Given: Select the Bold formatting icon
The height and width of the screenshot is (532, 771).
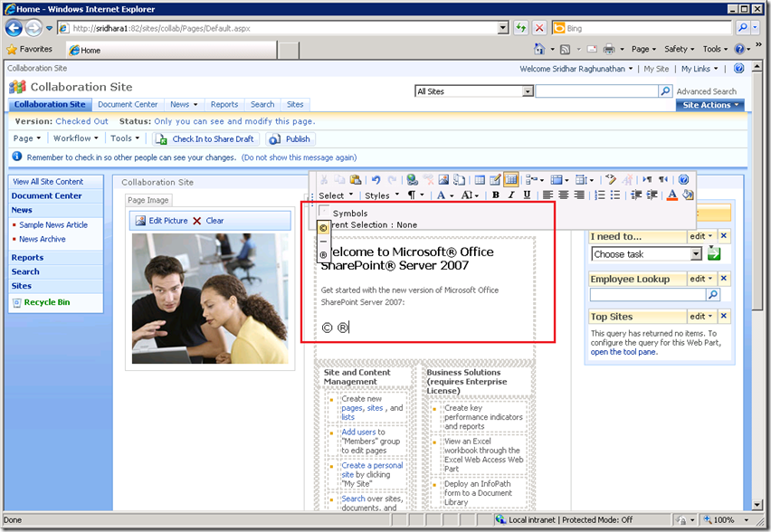Looking at the screenshot, I should pos(493,195).
